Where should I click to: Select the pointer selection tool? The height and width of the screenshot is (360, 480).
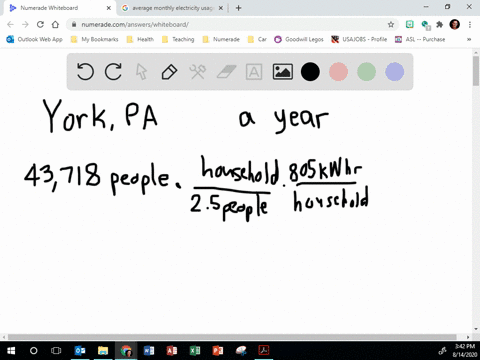[141, 72]
